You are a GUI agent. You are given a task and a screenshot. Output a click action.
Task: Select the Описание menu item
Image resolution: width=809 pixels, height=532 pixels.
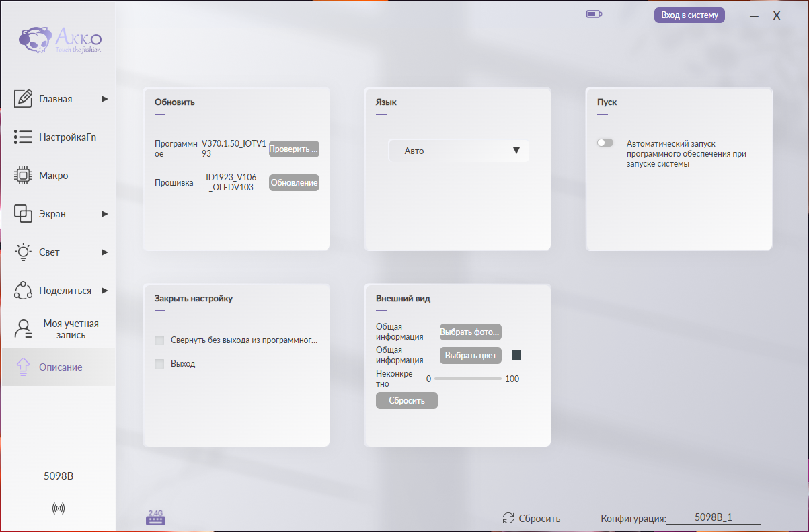click(x=59, y=367)
